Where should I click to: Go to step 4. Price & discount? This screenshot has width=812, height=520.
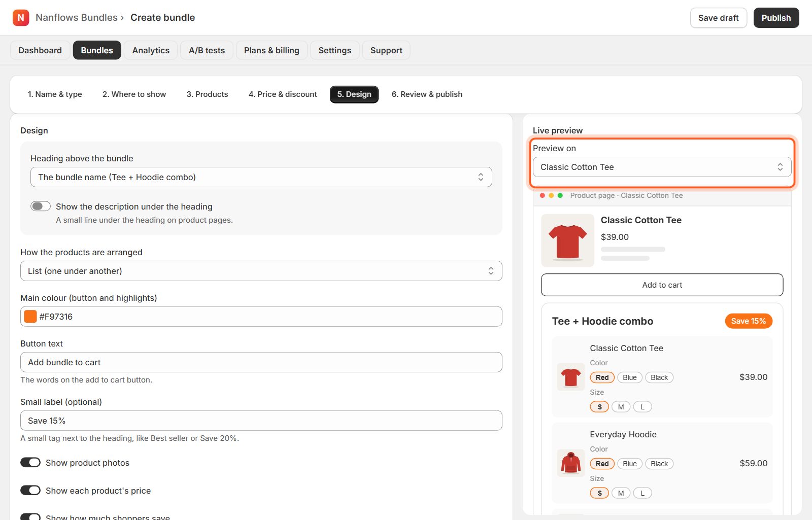[283, 94]
